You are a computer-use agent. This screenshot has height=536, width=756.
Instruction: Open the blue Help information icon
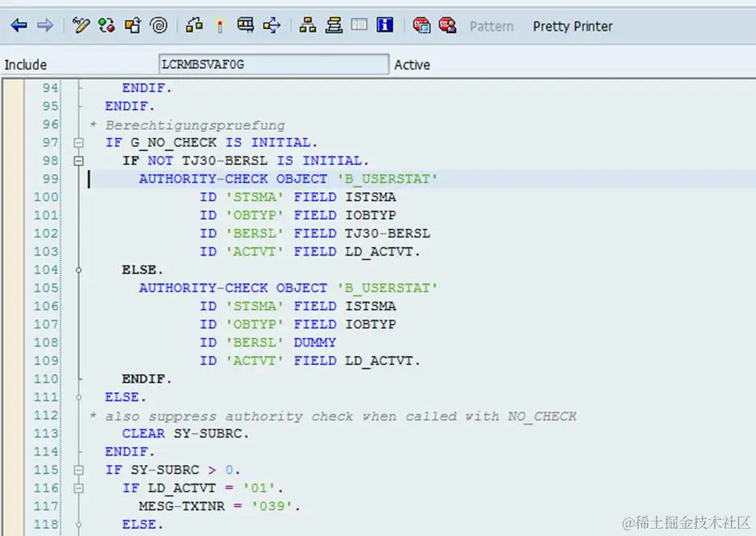click(x=384, y=24)
